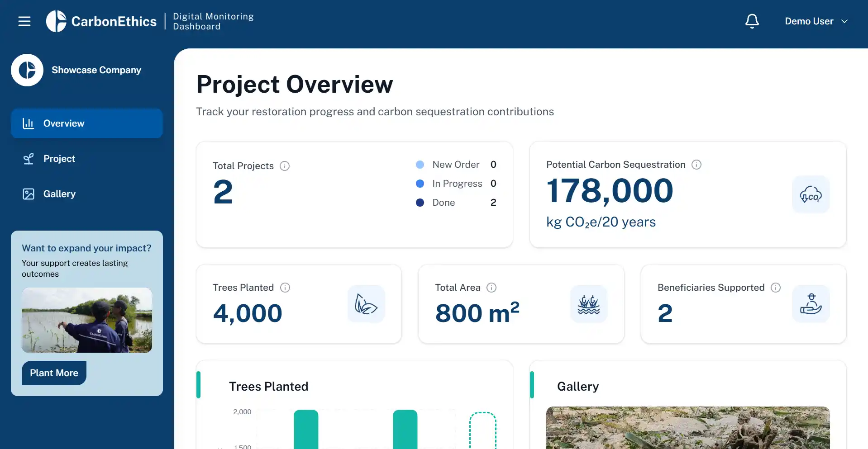
Task: Go to the Overview page
Action: 87,123
